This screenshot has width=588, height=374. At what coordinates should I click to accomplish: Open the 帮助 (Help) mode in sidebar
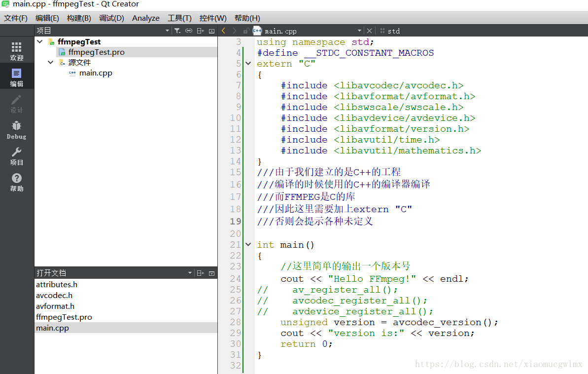(16, 183)
